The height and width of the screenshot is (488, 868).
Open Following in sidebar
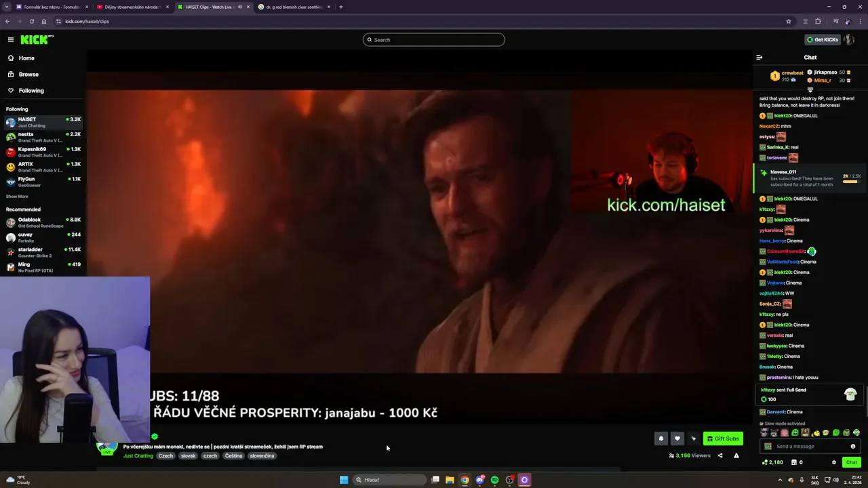[x=31, y=91]
